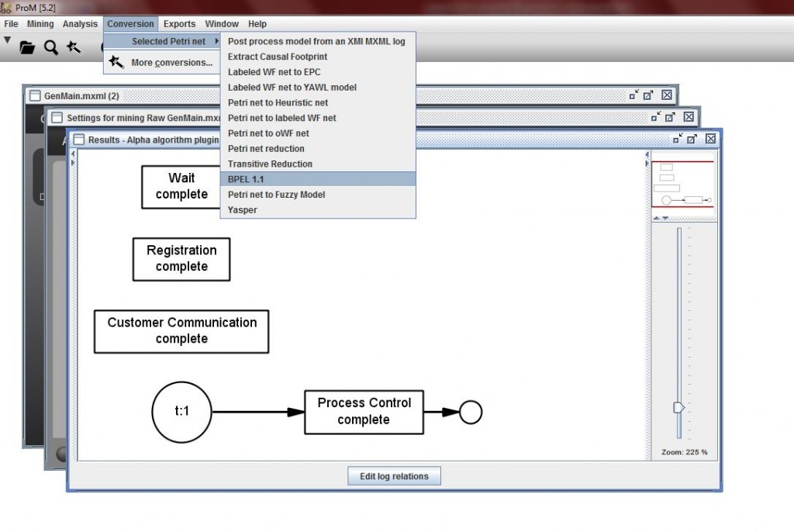Open the Window menu
This screenshot has height=532, width=794.
[222, 24]
